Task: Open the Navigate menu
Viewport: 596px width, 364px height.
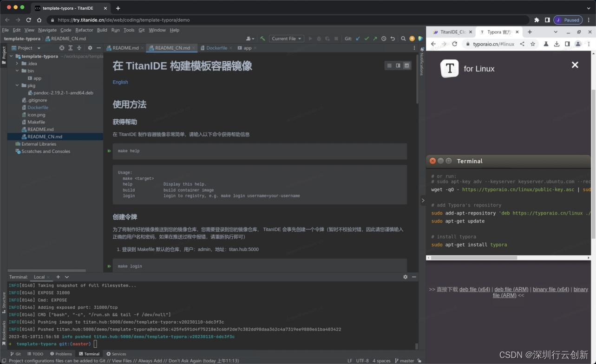Action: [x=47, y=30]
